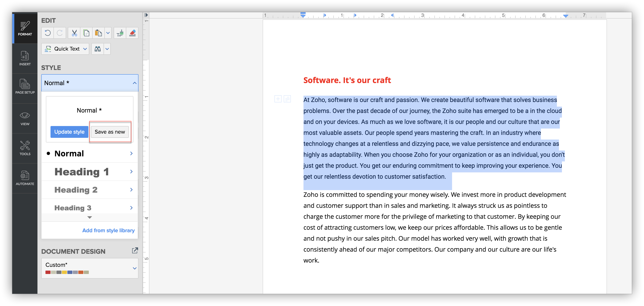The image size is (644, 306).
Task: Show more styles with down triangle
Action: pos(89,217)
